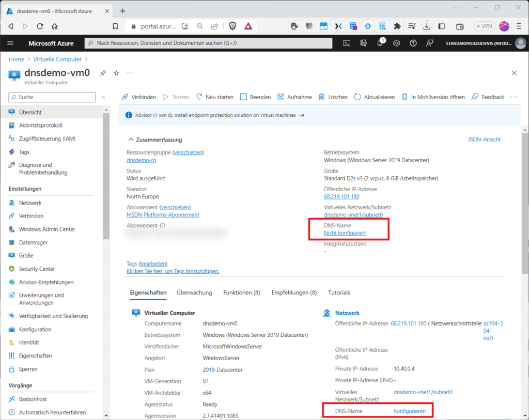Image resolution: width=529 pixels, height=420 pixels.
Task: Go to Home in the breadcrumb
Action: tap(16, 59)
